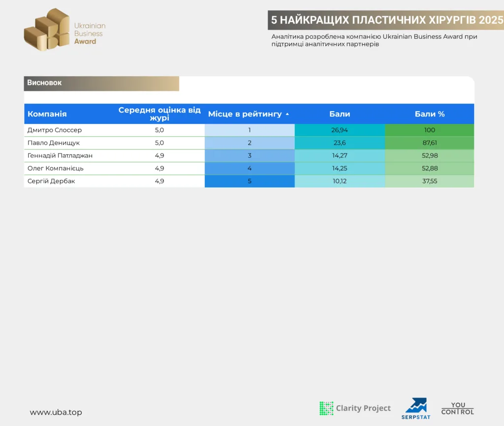
Task: Click the 52,98 percent cell
Action: [x=429, y=155]
